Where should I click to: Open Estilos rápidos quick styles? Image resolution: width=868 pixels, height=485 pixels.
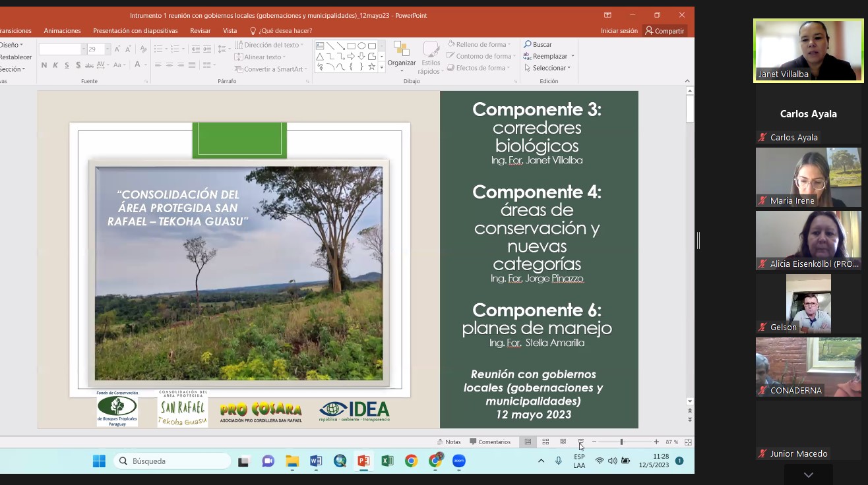coord(431,57)
